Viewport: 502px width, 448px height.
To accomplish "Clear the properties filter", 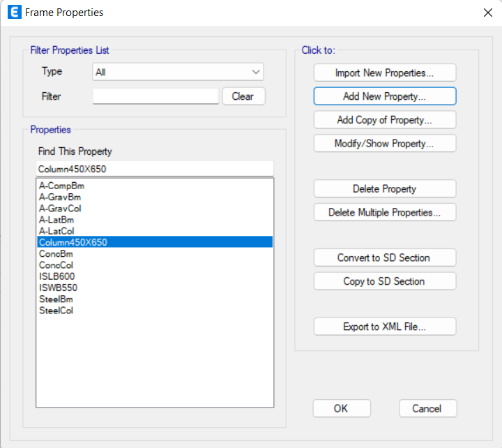I will (243, 96).
